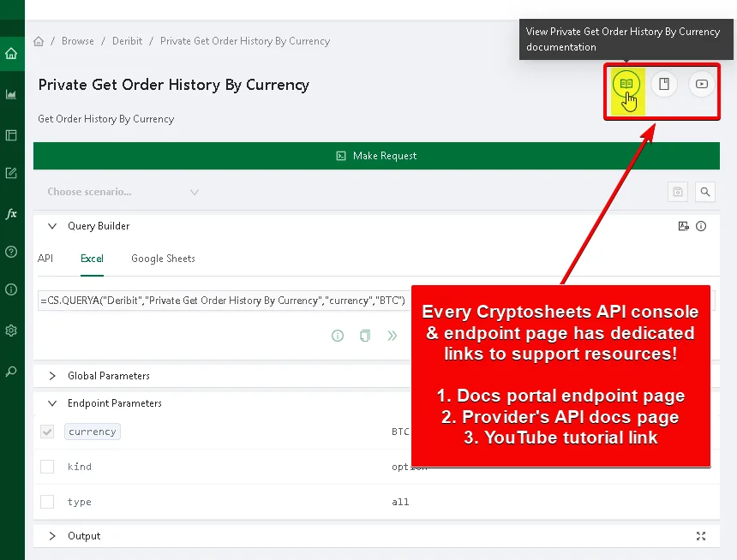Image resolution: width=737 pixels, height=560 pixels.
Task: Click the double-chevron icon below formula
Action: tap(392, 336)
